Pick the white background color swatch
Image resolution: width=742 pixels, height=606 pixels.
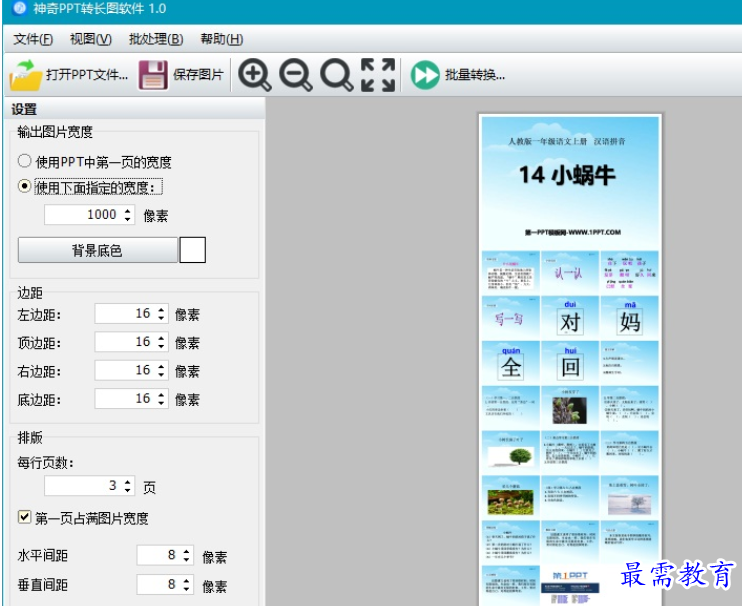[x=193, y=250]
